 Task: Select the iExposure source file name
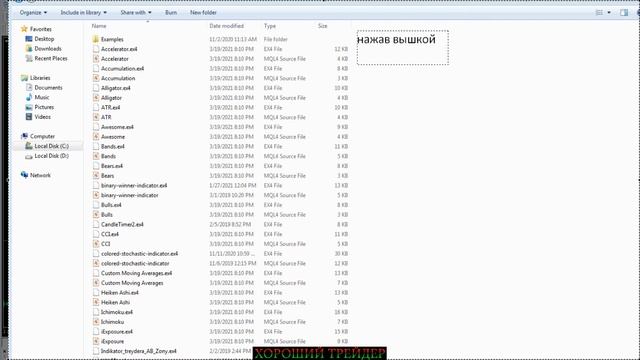pos(113,341)
